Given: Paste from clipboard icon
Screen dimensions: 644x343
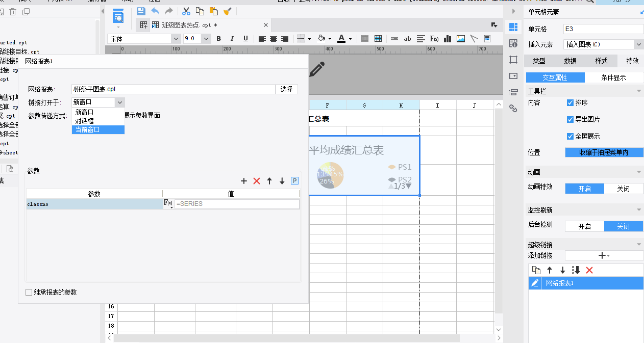Looking at the screenshot, I should tap(214, 11).
